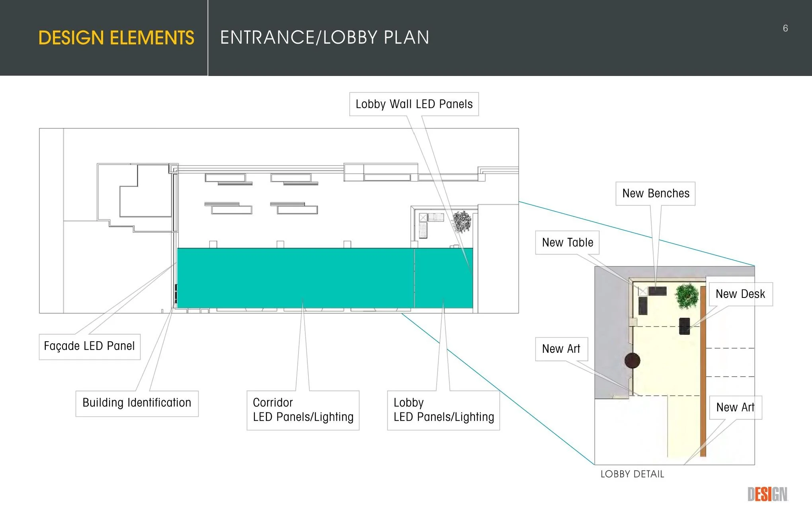Screen dimensions: 812x525
Task: Select the Lobby LED Panels/Lighting callout
Action: pos(443,410)
